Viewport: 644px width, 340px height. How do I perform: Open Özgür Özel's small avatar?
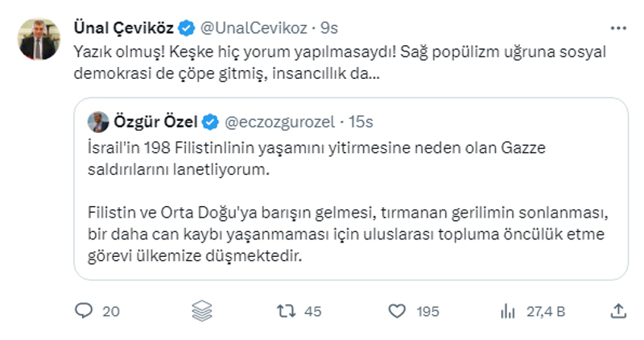pyautogui.click(x=97, y=122)
